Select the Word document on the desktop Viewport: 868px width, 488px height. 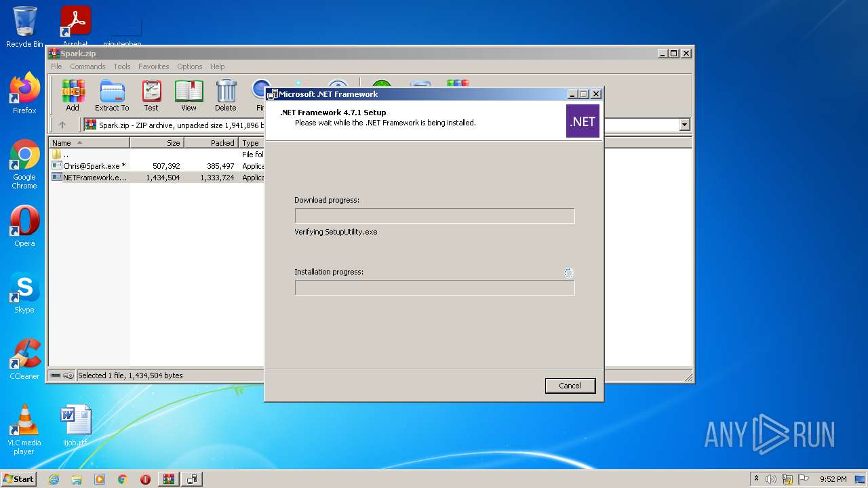click(x=75, y=426)
